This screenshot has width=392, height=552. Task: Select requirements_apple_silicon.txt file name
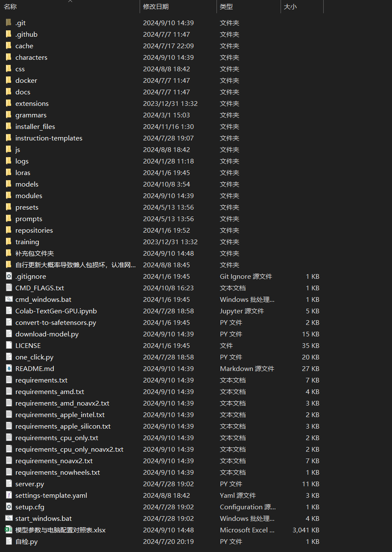point(63,426)
